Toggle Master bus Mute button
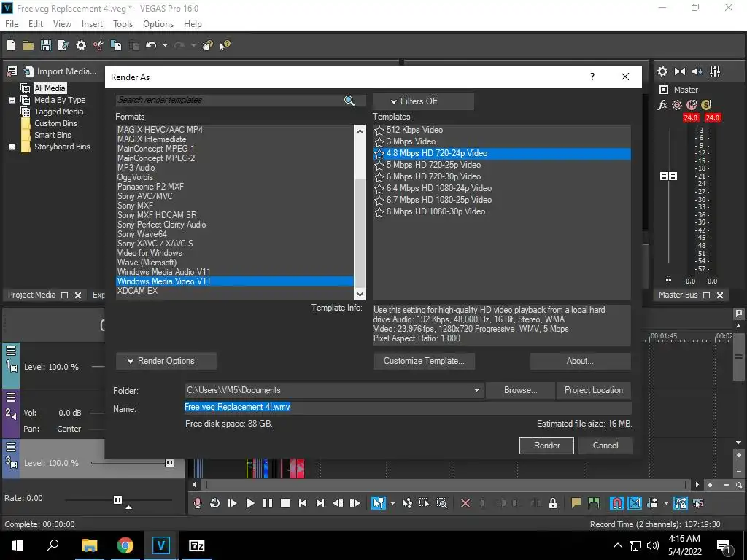The image size is (747, 560). [692, 105]
